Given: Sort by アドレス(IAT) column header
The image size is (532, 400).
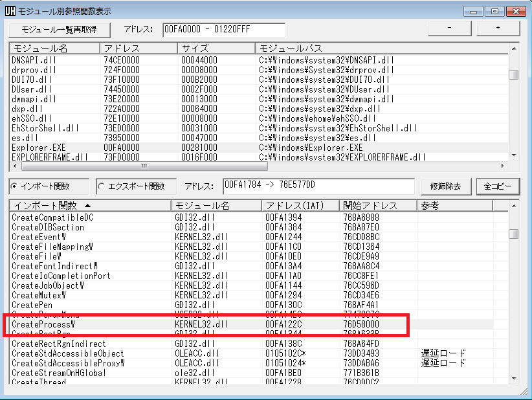Looking at the screenshot, I should coord(300,206).
